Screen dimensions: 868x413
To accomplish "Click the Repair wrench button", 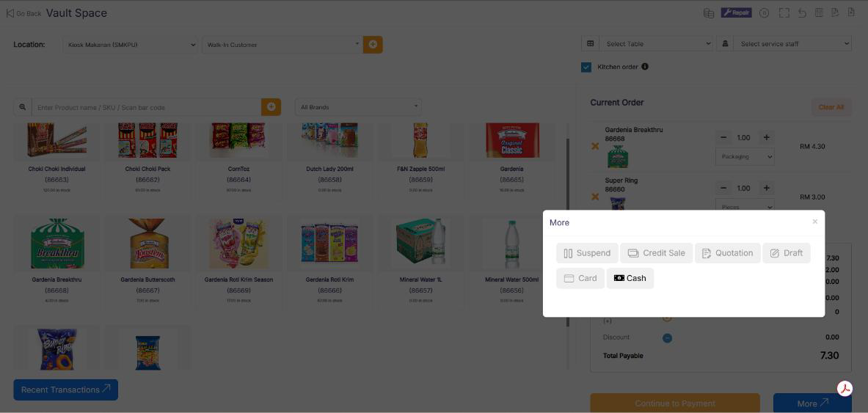I will [736, 12].
